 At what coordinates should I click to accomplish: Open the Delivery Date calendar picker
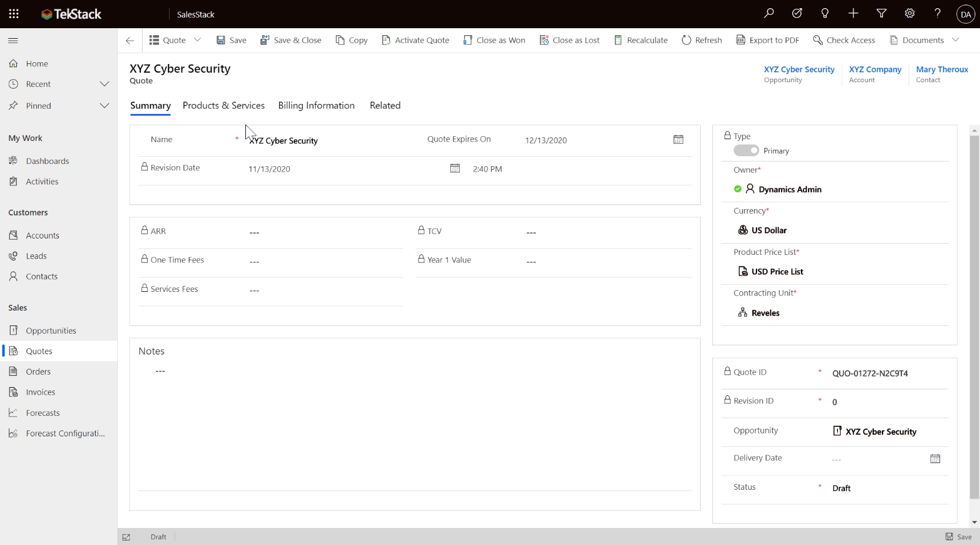935,459
